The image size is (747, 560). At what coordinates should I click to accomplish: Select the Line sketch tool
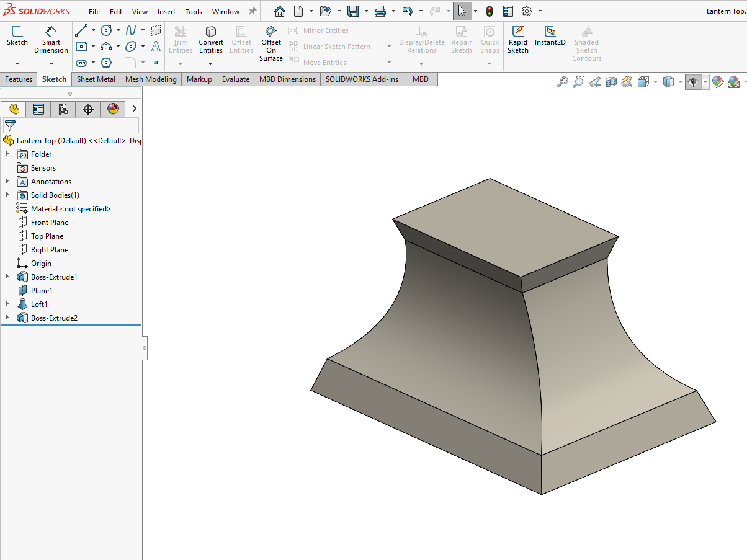click(81, 30)
